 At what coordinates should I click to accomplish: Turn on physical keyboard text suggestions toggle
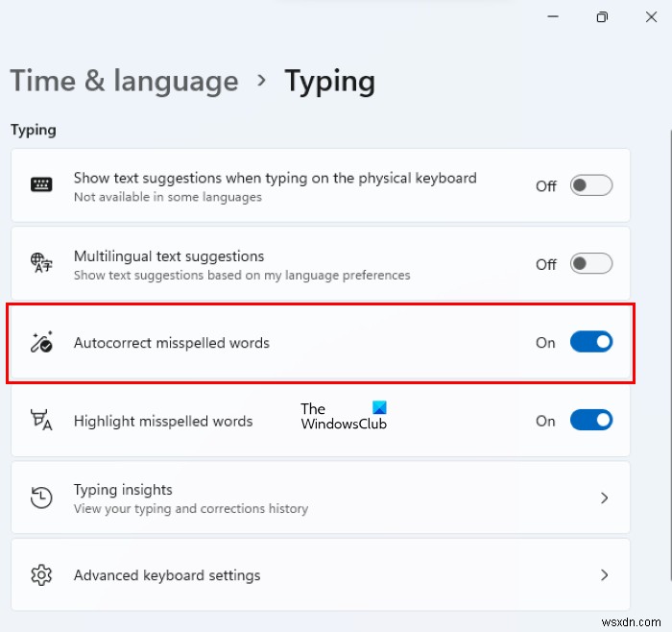[x=591, y=185]
